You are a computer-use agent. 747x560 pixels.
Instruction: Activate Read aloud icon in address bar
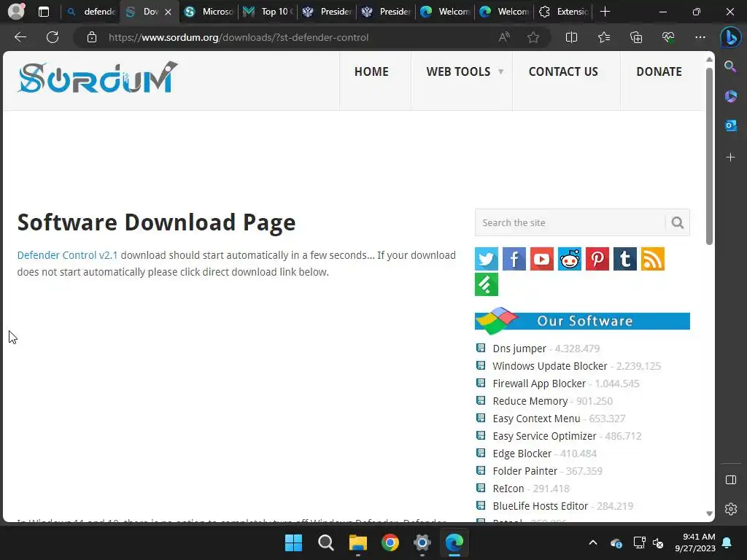[504, 37]
